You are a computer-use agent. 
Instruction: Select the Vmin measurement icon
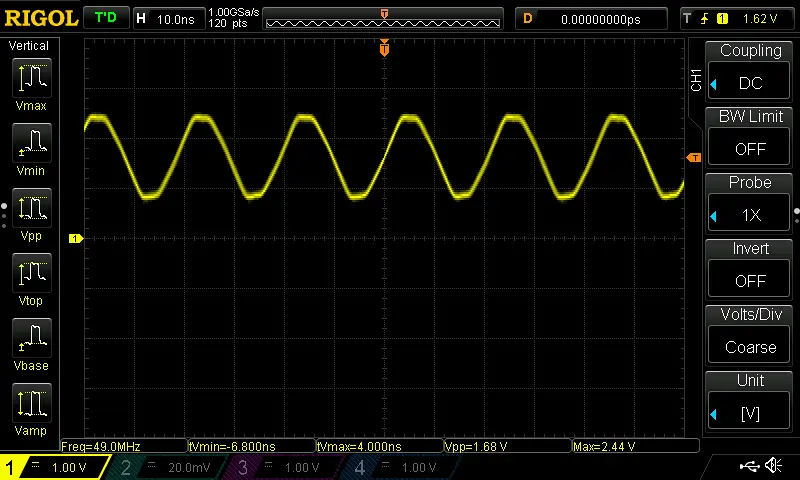tap(31, 143)
